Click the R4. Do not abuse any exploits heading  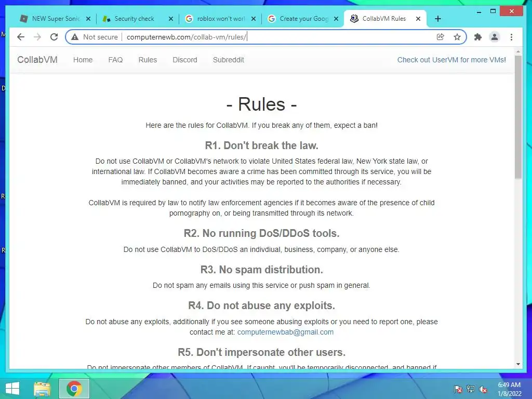pyautogui.click(x=262, y=305)
